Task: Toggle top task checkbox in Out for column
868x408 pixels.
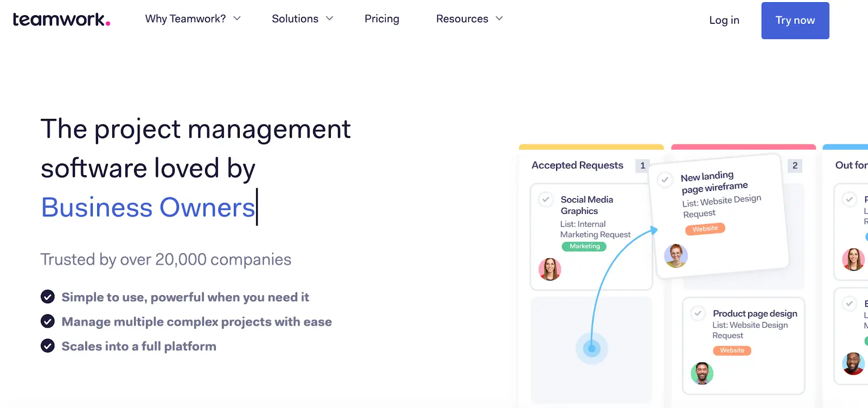Action: coord(850,200)
